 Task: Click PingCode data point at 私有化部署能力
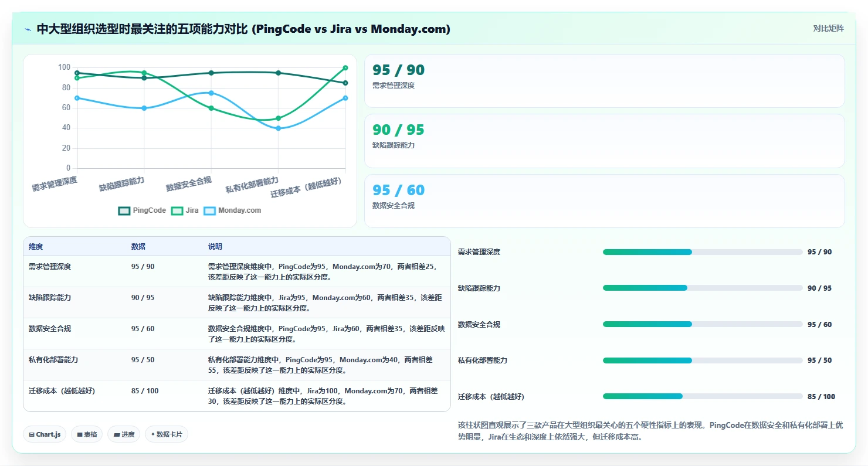pyautogui.click(x=278, y=73)
